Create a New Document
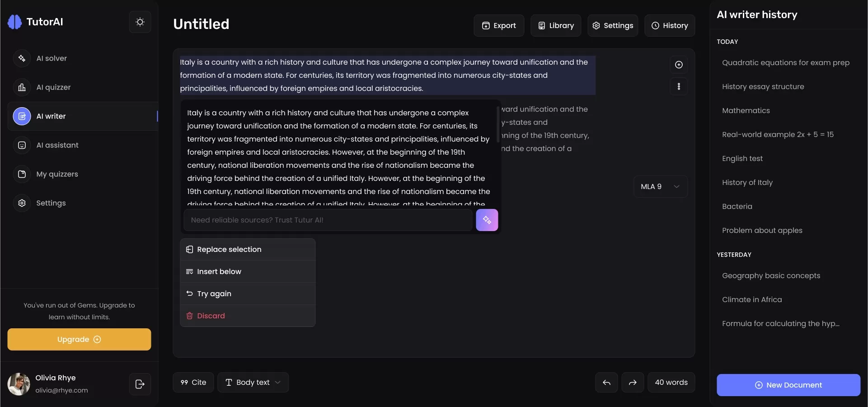Image resolution: width=868 pixels, height=407 pixels. coord(788,385)
